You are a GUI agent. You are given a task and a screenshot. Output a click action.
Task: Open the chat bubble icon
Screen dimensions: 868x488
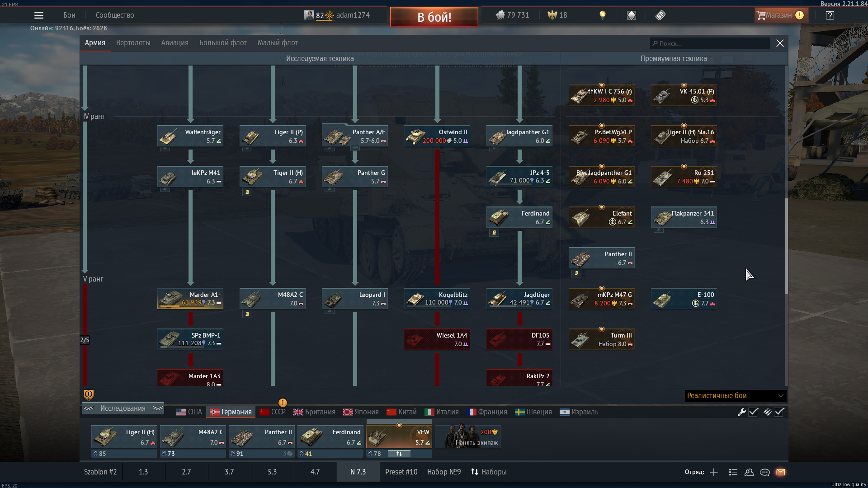click(x=765, y=472)
